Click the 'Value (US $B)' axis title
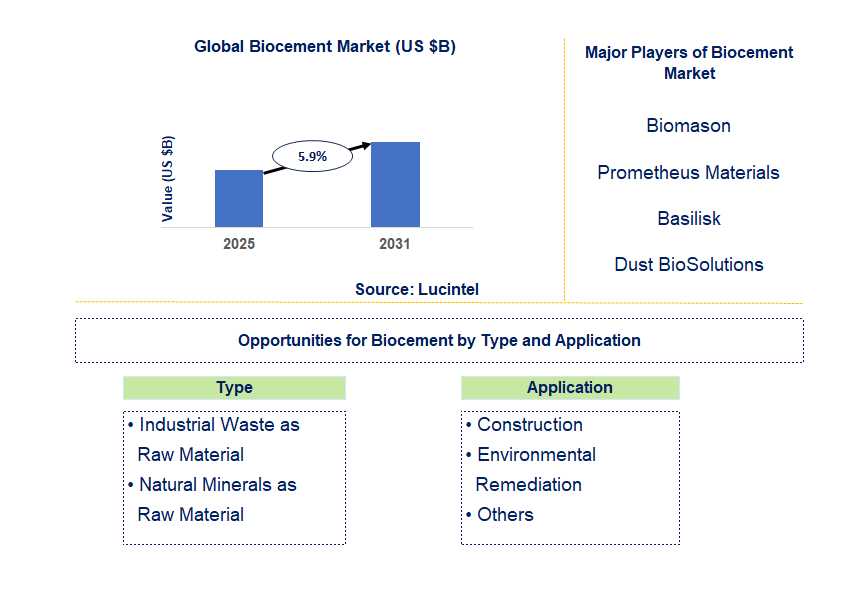Screen dimensions: 868x604 167,178
